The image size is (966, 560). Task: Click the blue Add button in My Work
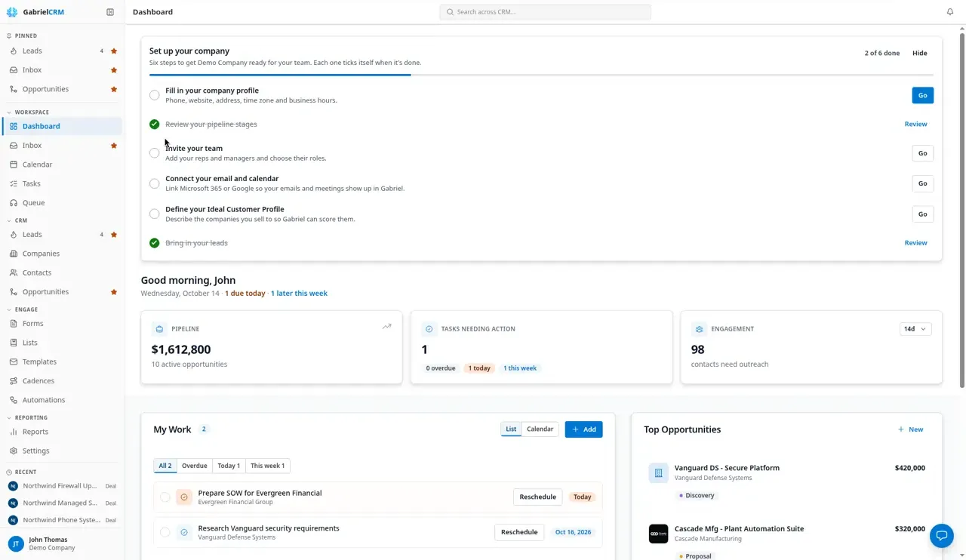(583, 429)
